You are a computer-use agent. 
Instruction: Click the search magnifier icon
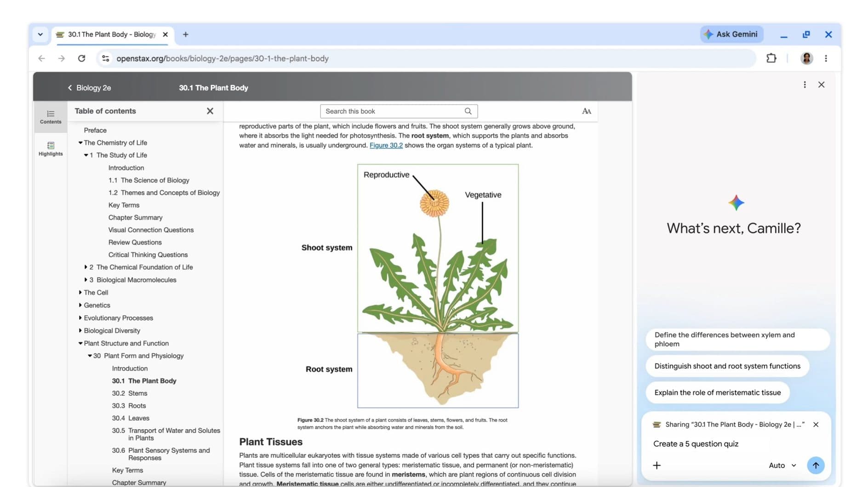pos(468,111)
